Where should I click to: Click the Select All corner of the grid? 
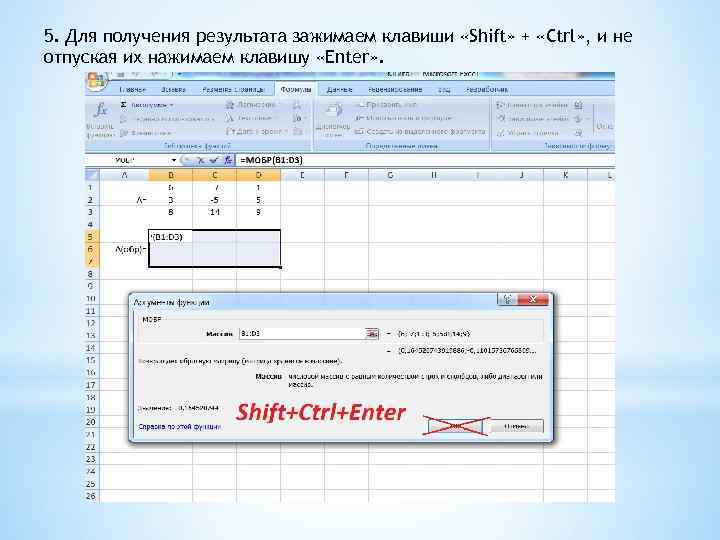click(x=92, y=175)
